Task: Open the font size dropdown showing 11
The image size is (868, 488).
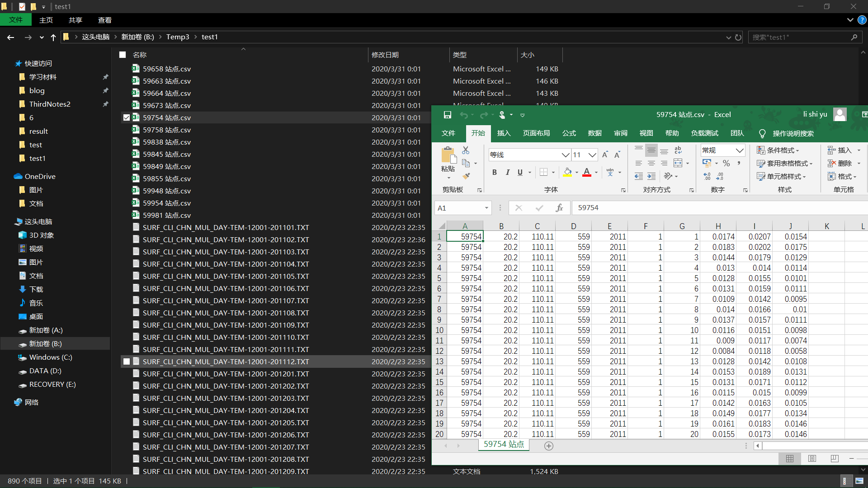Action: click(592, 155)
